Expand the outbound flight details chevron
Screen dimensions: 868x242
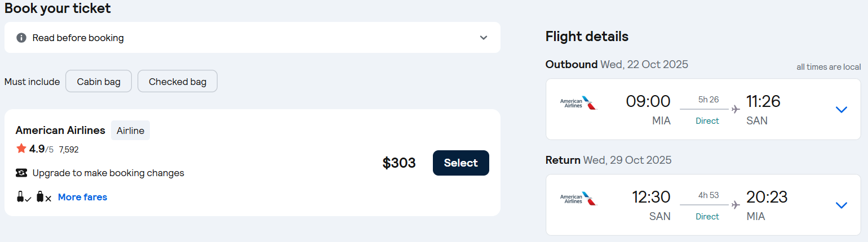[x=841, y=109]
